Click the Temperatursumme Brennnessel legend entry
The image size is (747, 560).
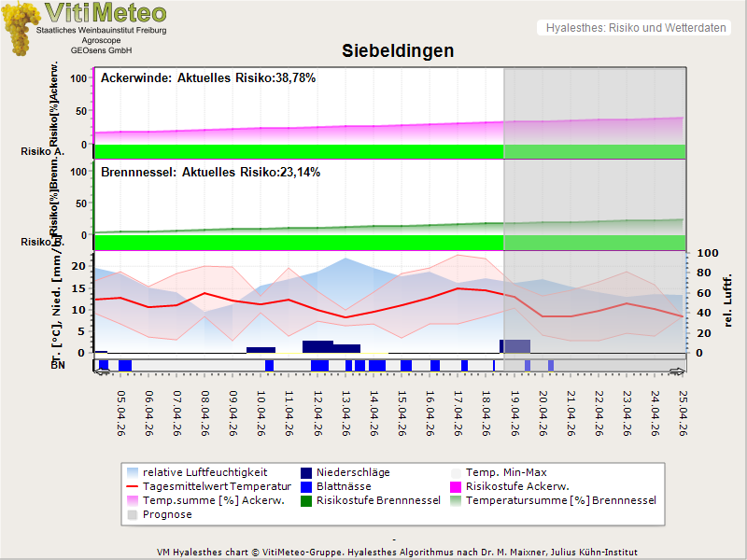[x=560, y=500]
